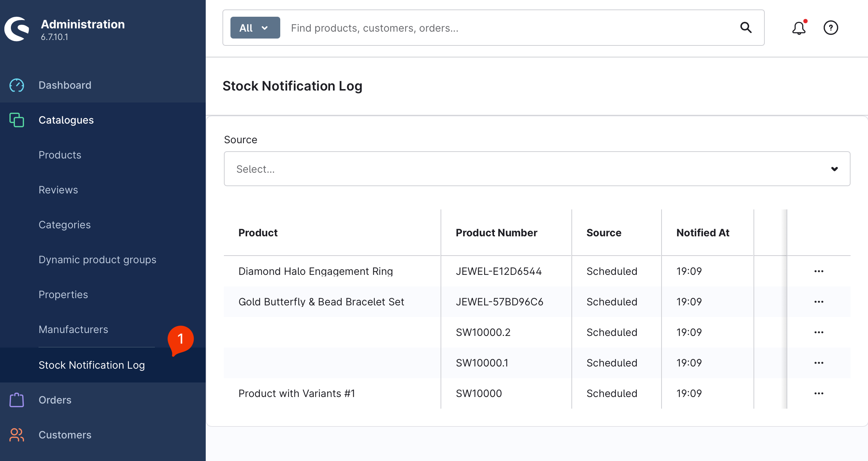
Task: Click version number 6.7.10.1
Action: click(x=55, y=37)
